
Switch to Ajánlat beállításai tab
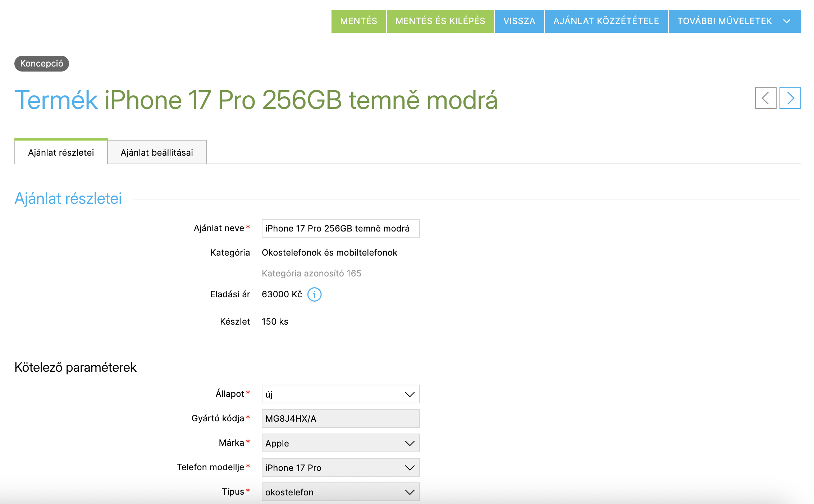[157, 152]
